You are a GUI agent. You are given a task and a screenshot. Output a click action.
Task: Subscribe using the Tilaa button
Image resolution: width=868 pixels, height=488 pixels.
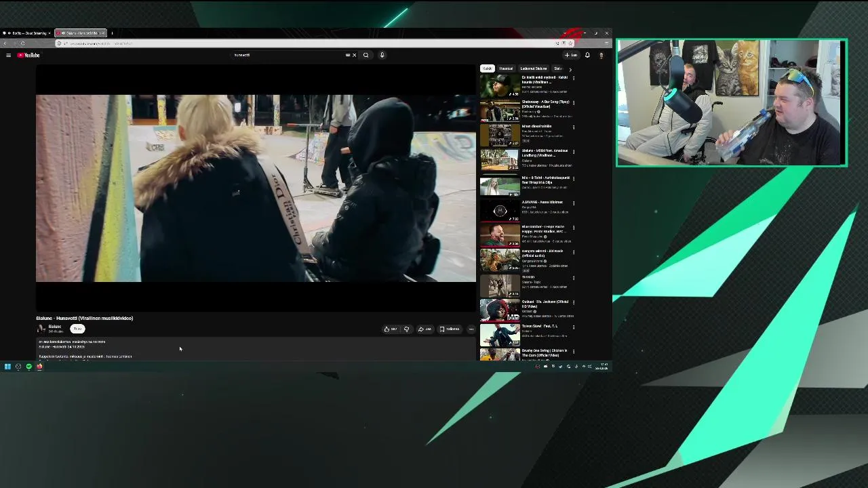click(x=77, y=329)
